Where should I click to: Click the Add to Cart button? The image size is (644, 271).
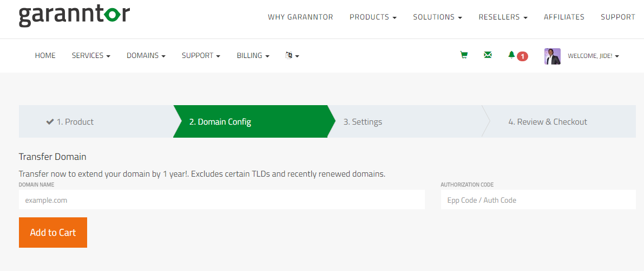click(x=53, y=233)
